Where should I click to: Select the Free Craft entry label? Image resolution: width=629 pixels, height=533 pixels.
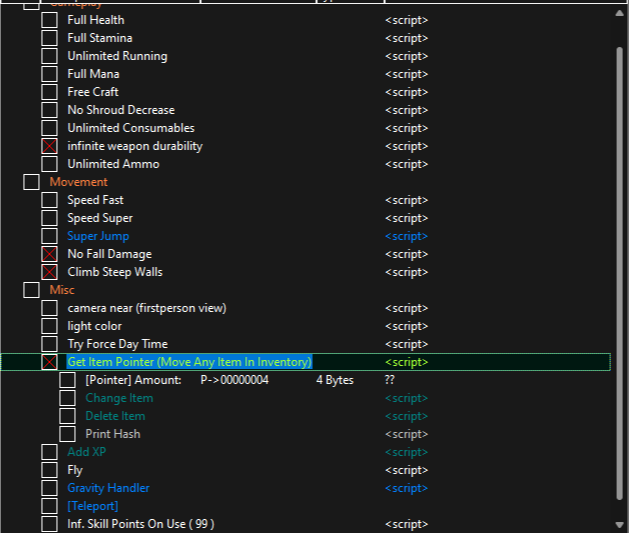tap(93, 92)
